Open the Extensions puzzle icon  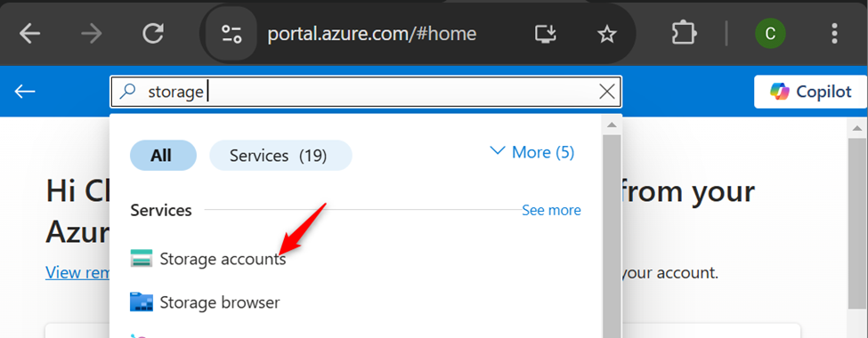point(685,34)
